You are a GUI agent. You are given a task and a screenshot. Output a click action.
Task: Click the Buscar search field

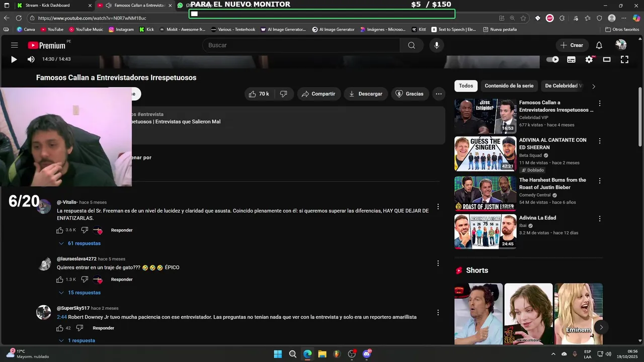301,45
